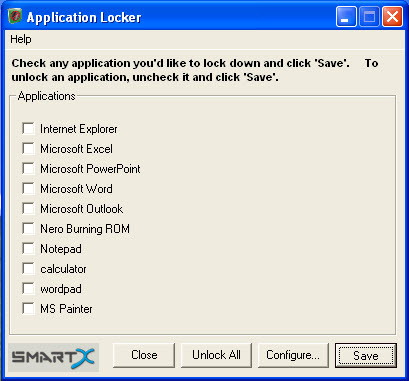The height and width of the screenshot is (381, 409).
Task: Open the Help menu
Action: click(21, 39)
